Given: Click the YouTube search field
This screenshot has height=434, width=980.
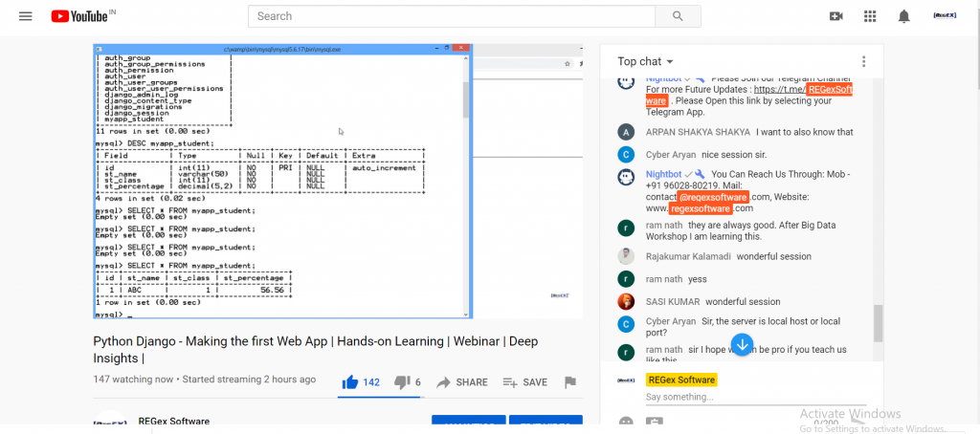Looking at the screenshot, I should click(x=452, y=16).
